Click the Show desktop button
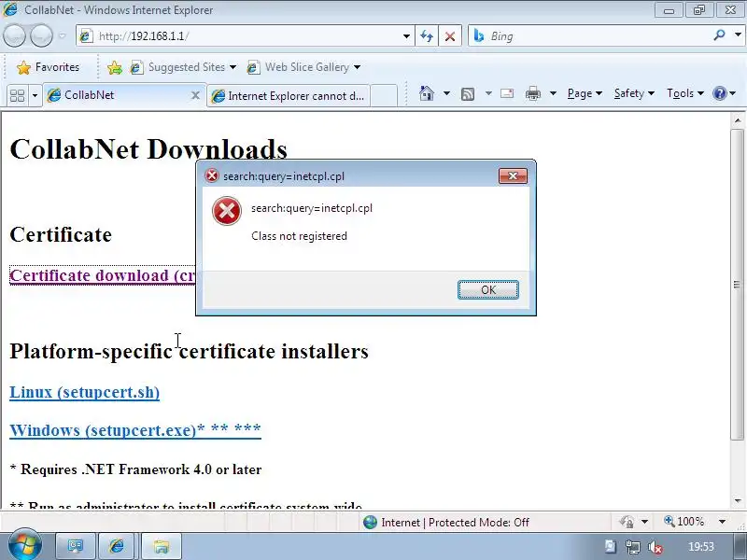This screenshot has width=747, height=560. click(740, 547)
